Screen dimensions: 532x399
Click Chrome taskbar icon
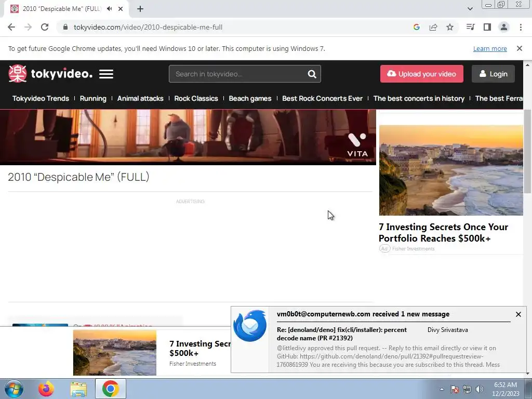coord(110,389)
